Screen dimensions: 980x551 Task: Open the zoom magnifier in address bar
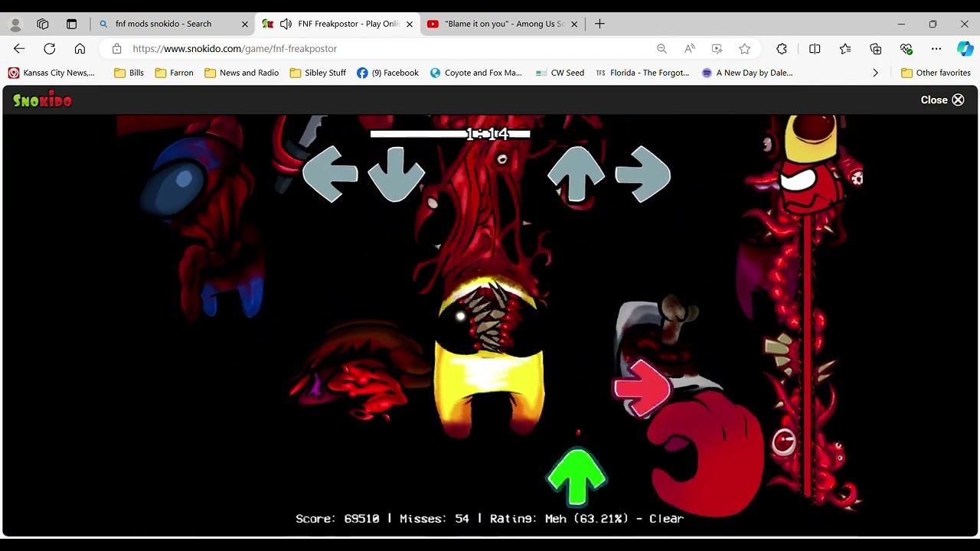click(661, 48)
